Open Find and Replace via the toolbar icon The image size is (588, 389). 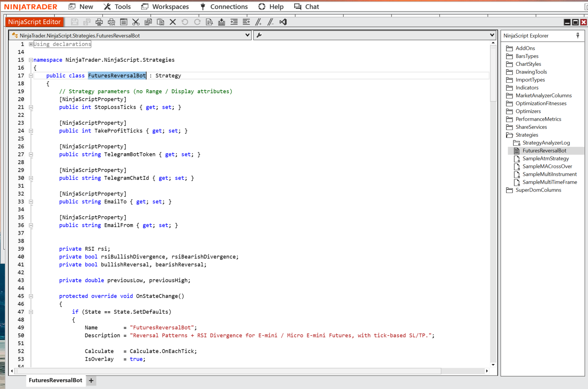click(209, 22)
